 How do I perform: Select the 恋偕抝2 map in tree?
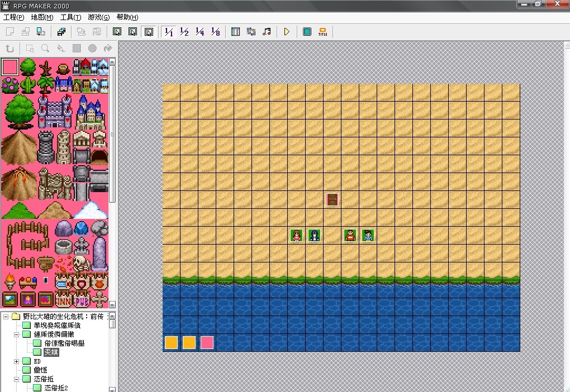pos(56,388)
